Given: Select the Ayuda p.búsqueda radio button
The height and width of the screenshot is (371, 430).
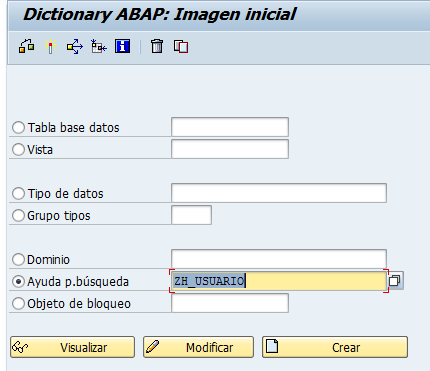Looking at the screenshot, I should point(18,281).
